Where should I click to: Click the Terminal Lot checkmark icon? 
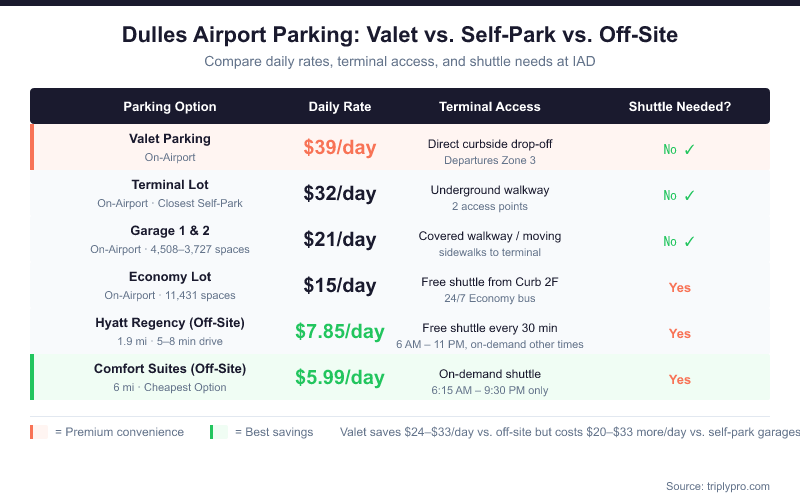pos(689,195)
